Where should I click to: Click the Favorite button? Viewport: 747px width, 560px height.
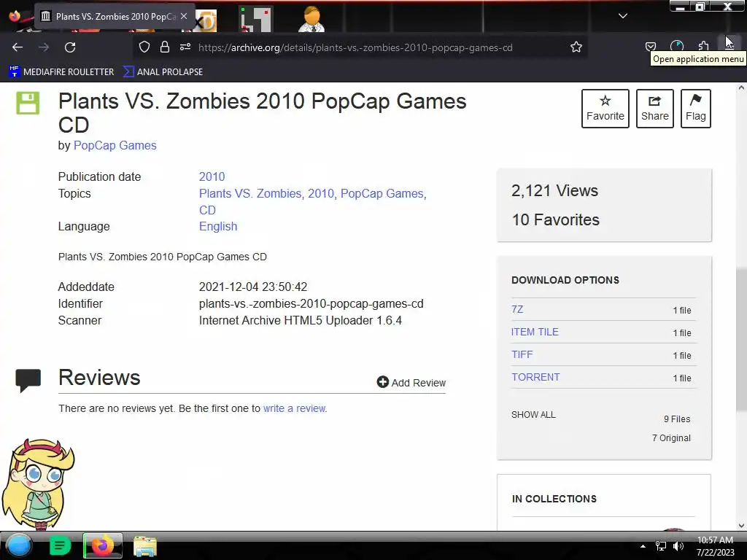[x=605, y=109]
